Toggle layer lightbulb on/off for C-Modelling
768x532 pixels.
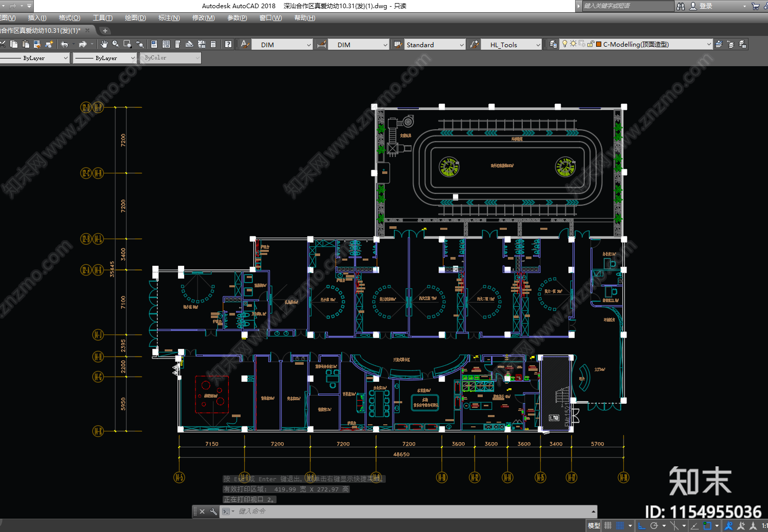(565, 44)
